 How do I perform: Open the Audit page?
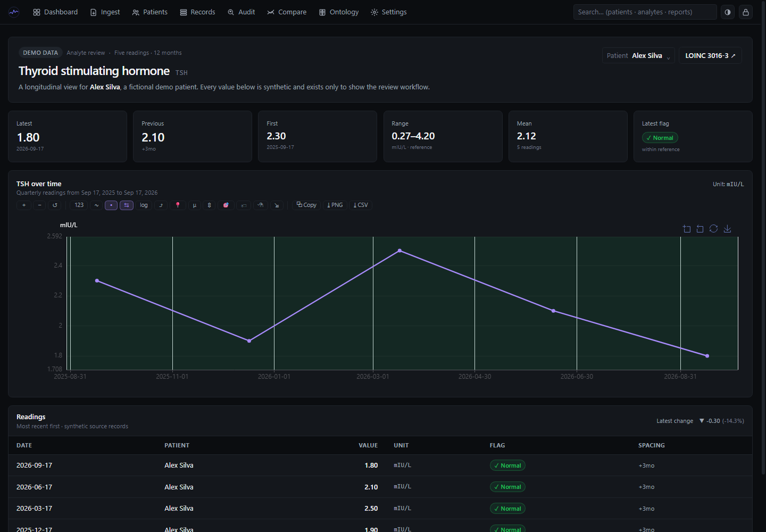[242, 12]
